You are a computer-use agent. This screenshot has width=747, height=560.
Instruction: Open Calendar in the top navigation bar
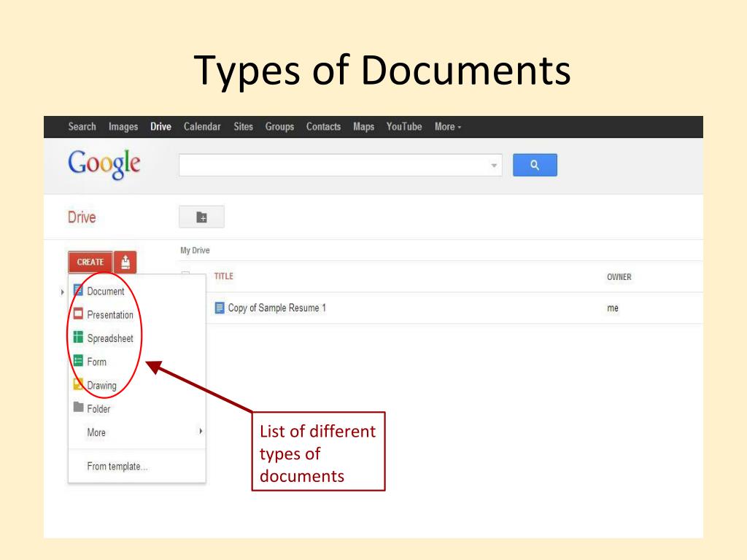[202, 127]
